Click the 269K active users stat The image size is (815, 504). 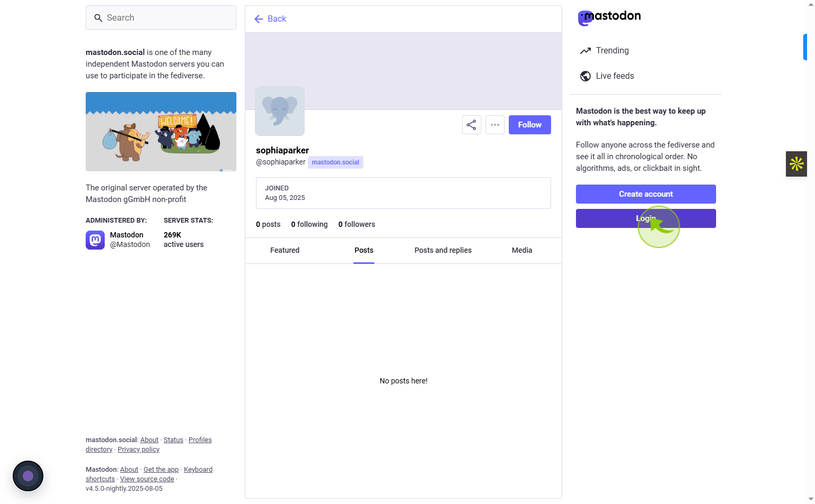coord(184,240)
